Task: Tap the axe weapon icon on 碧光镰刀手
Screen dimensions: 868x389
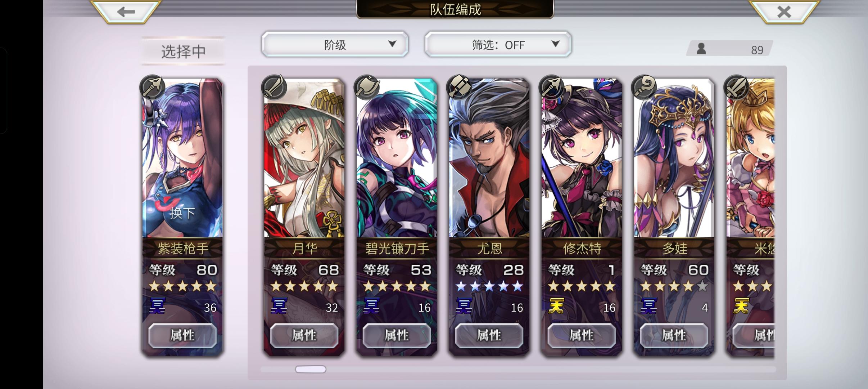Action: pos(366,87)
